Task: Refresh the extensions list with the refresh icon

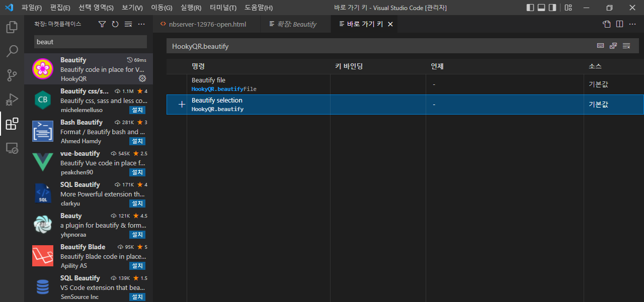Action: (115, 24)
